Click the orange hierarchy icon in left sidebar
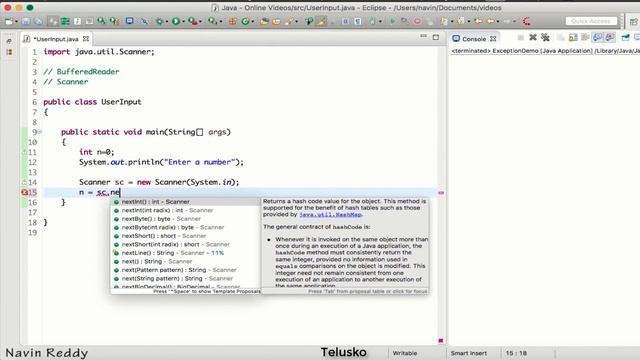The image size is (640, 360). click(x=9, y=52)
